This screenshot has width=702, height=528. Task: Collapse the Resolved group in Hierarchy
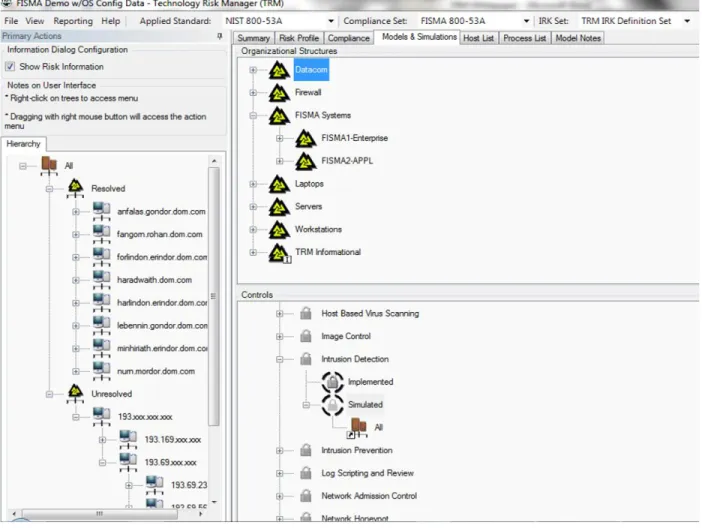(x=49, y=189)
